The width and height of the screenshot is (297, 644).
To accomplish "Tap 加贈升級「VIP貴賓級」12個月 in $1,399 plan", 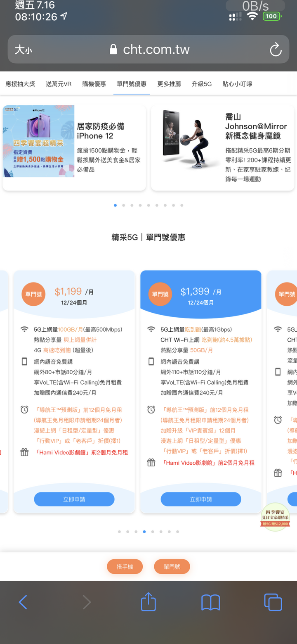I will click(198, 430).
